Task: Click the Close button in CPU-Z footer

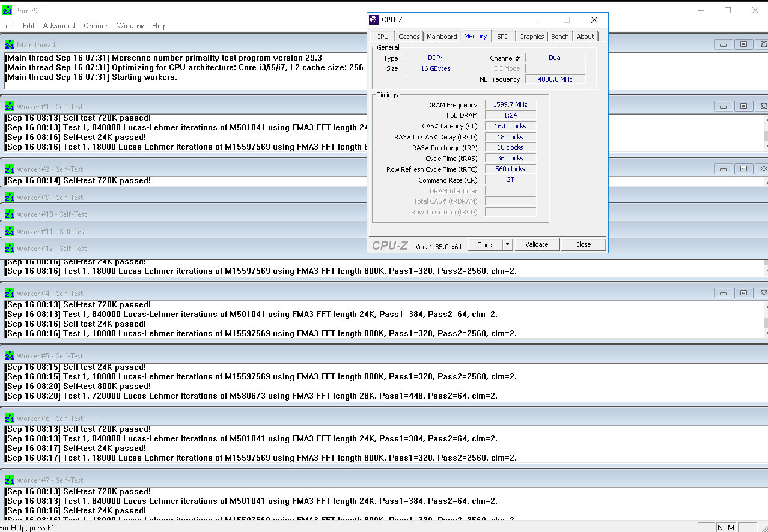Action: 583,244
